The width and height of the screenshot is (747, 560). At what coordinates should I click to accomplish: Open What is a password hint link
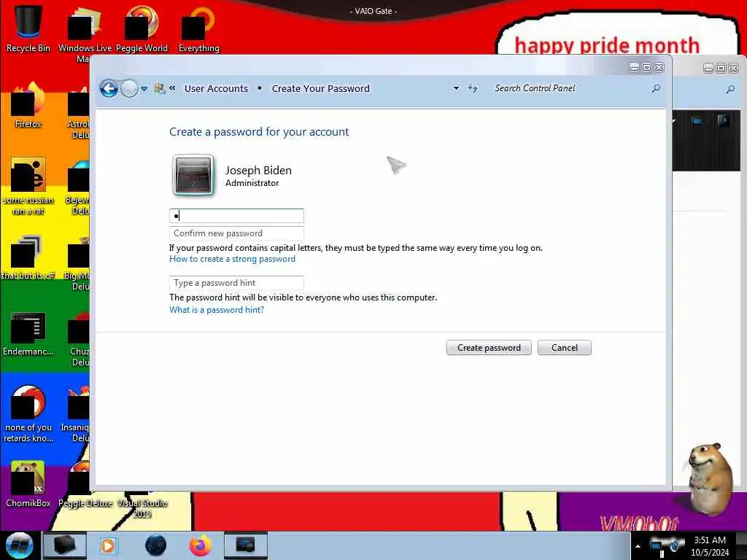pyautogui.click(x=217, y=310)
